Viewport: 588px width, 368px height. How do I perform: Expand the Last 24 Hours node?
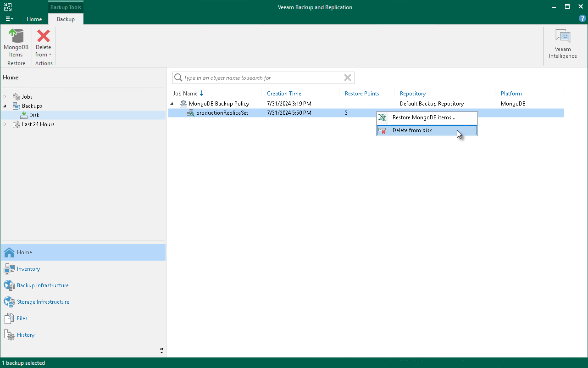(x=5, y=124)
